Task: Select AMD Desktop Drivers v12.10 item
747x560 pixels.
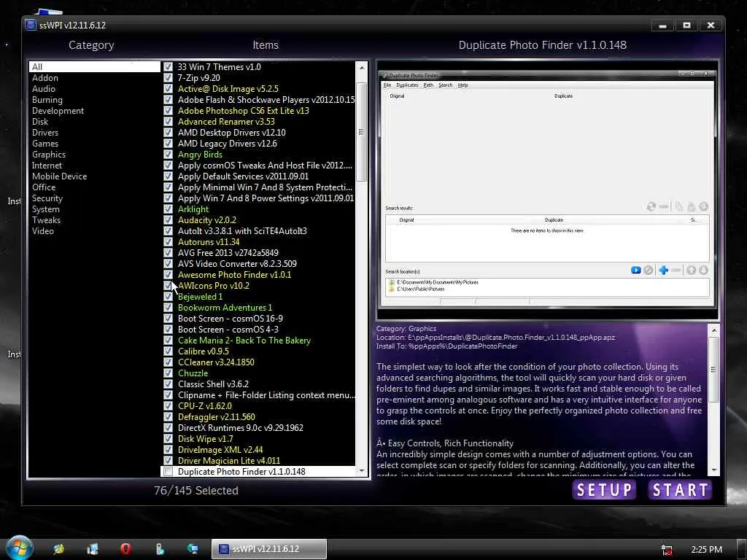Action: point(231,133)
